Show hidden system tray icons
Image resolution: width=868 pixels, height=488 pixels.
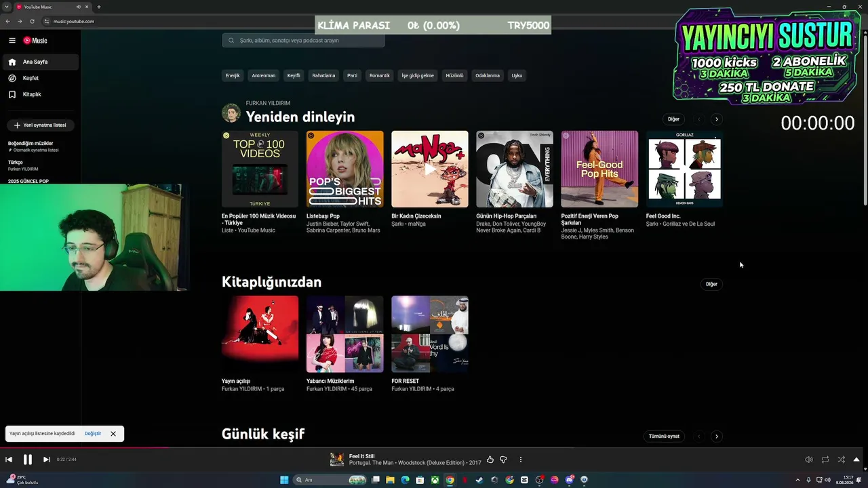(797, 480)
